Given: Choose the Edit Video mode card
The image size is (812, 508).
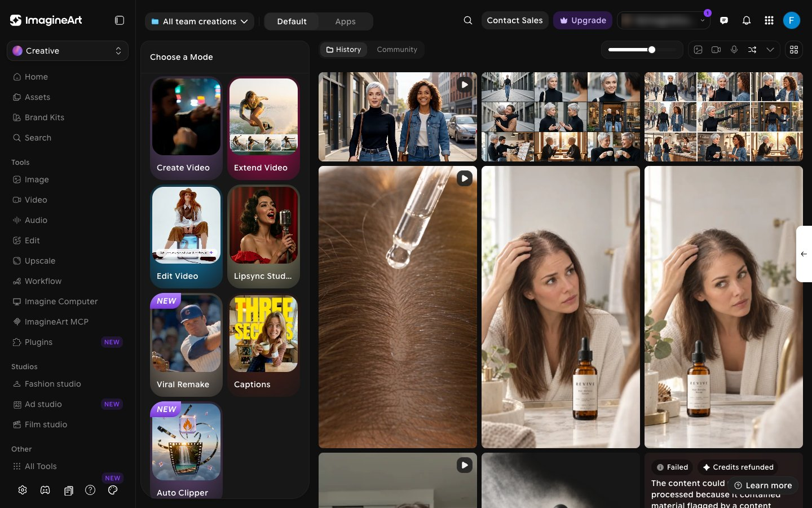Looking at the screenshot, I should (186, 237).
